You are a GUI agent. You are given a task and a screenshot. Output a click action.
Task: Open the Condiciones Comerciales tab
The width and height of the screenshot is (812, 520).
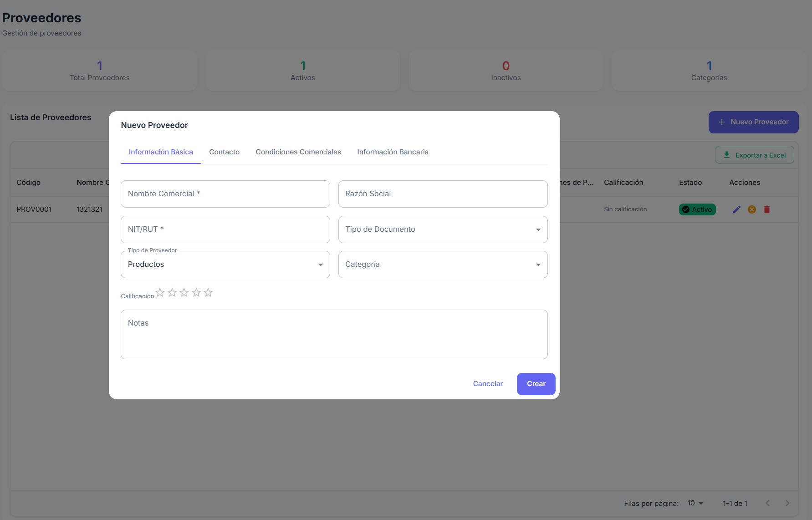point(298,152)
